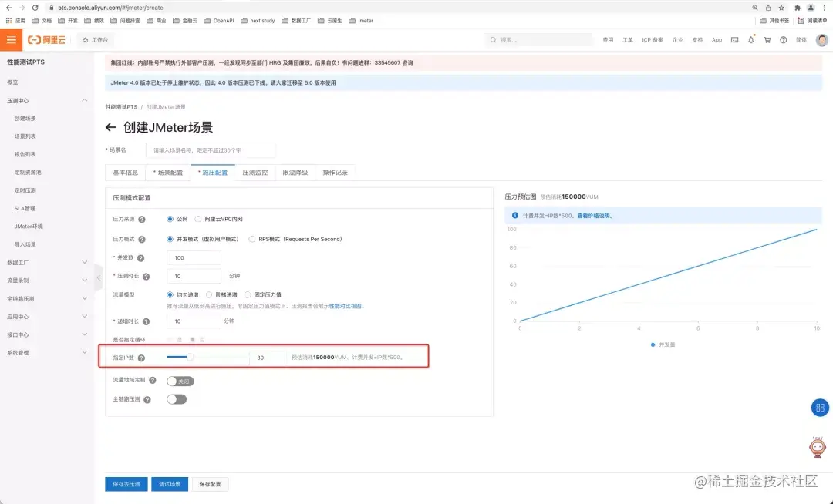Image resolution: width=833 pixels, height=504 pixels.
Task: Select 阿里云VPC内网 pressure source
Action: (x=198, y=219)
